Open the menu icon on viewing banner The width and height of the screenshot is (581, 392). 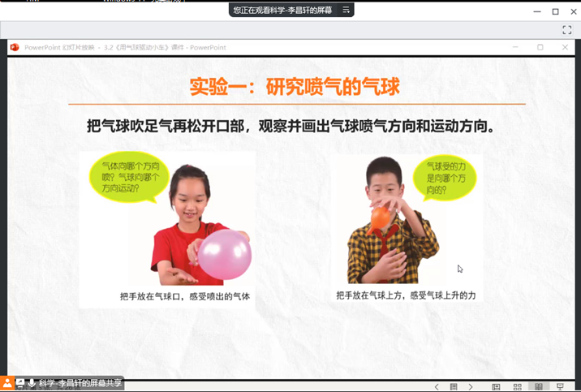pos(346,10)
